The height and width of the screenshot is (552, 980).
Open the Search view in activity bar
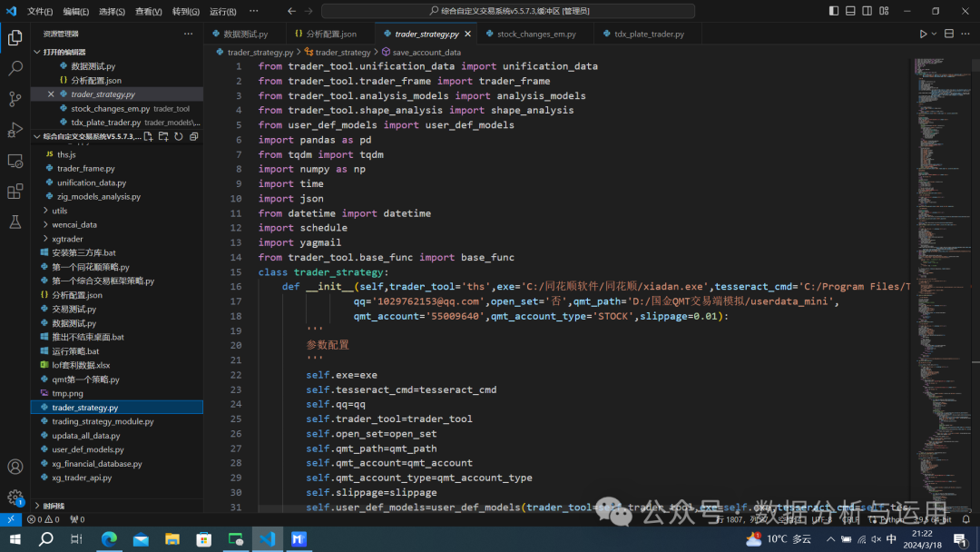click(x=15, y=68)
